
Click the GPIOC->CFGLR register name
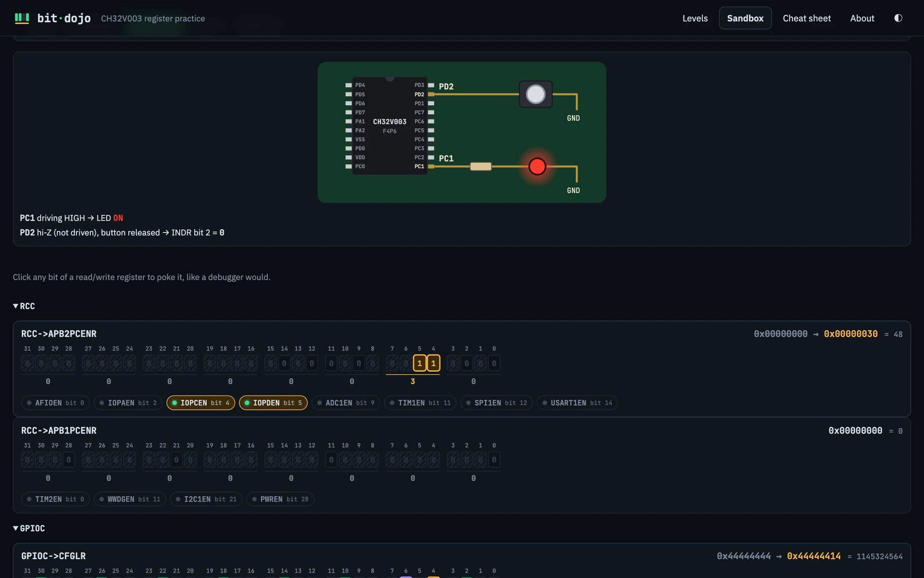click(x=53, y=556)
